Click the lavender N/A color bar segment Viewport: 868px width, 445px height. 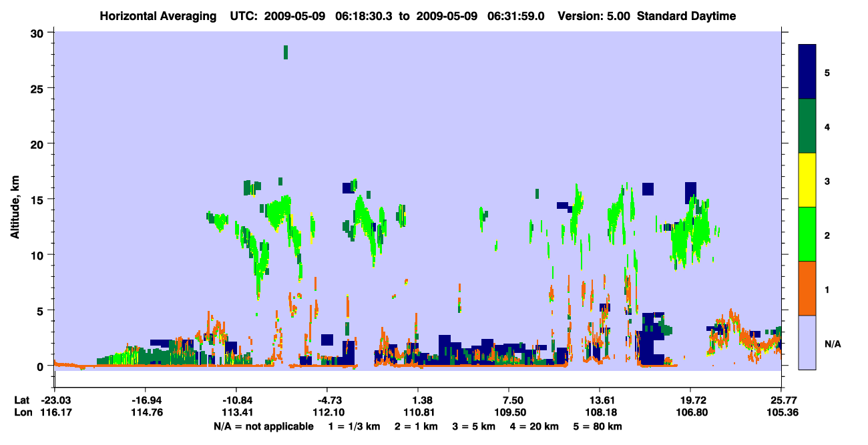pos(807,342)
